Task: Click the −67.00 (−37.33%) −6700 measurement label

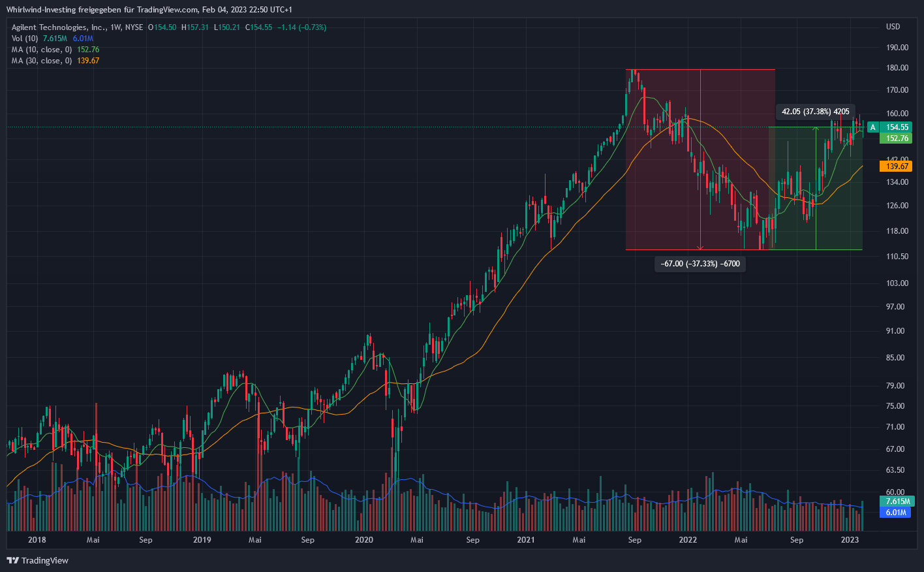Action: (x=700, y=264)
